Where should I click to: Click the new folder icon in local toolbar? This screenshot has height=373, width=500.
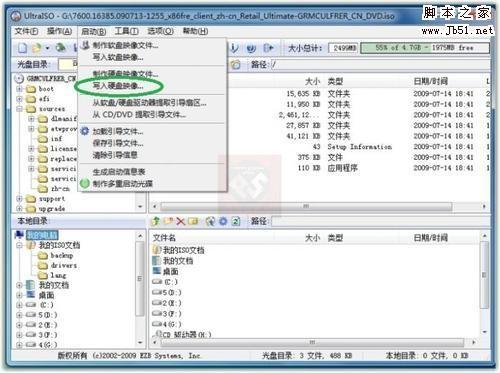[x=168, y=221]
